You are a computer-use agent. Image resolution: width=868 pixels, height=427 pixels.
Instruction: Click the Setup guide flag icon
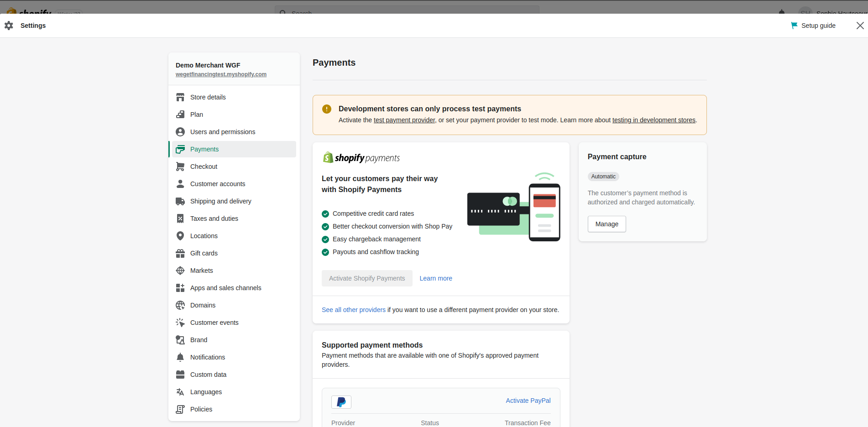794,26
